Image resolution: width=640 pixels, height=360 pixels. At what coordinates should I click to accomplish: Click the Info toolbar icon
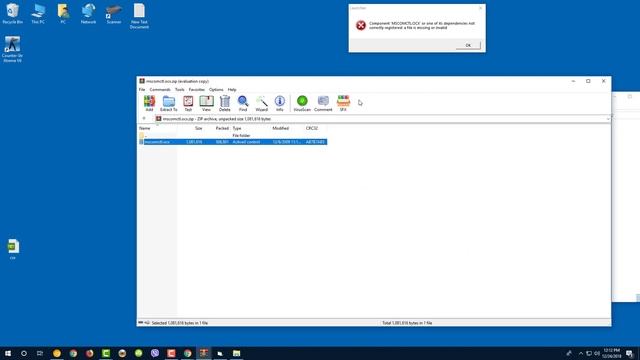(280, 103)
